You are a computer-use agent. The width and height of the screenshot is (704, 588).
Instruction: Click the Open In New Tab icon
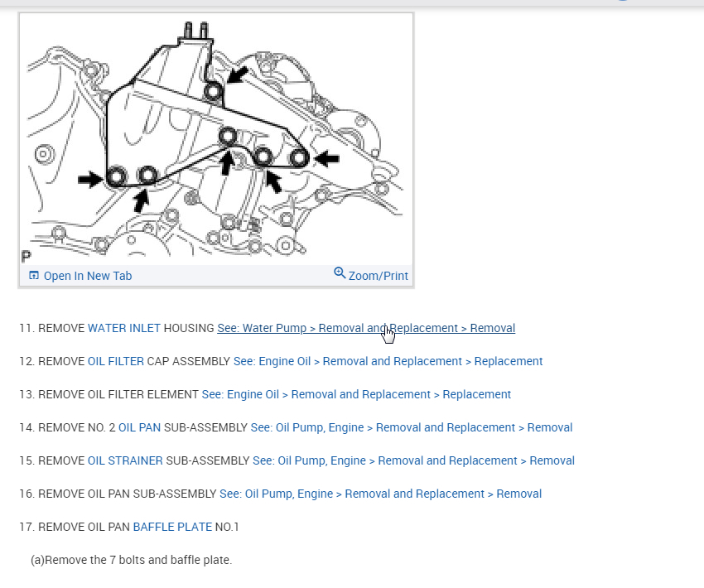pyautogui.click(x=34, y=275)
